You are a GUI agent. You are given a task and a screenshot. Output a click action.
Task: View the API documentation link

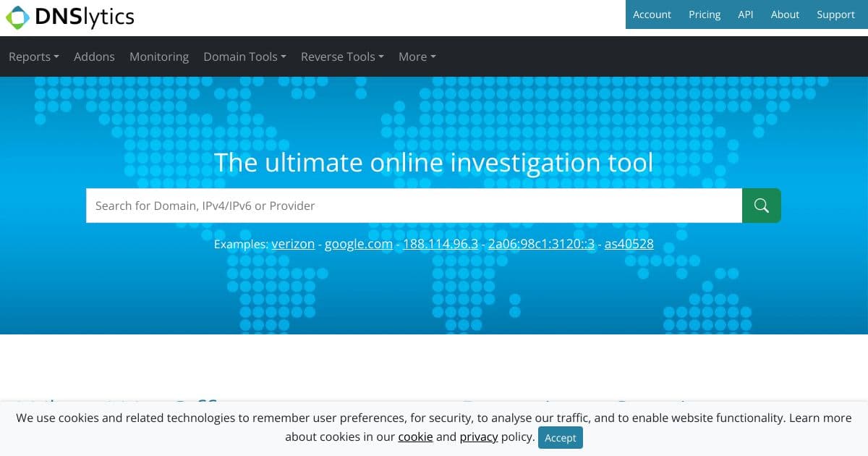(x=746, y=14)
